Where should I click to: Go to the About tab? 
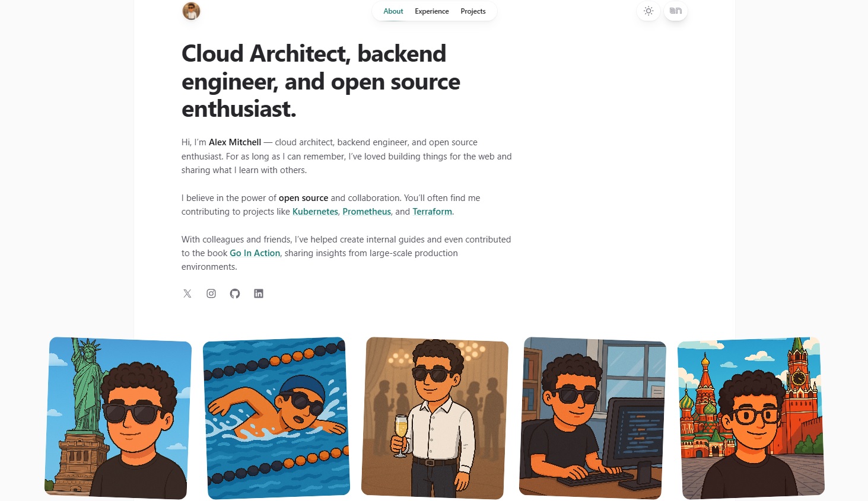tap(393, 11)
